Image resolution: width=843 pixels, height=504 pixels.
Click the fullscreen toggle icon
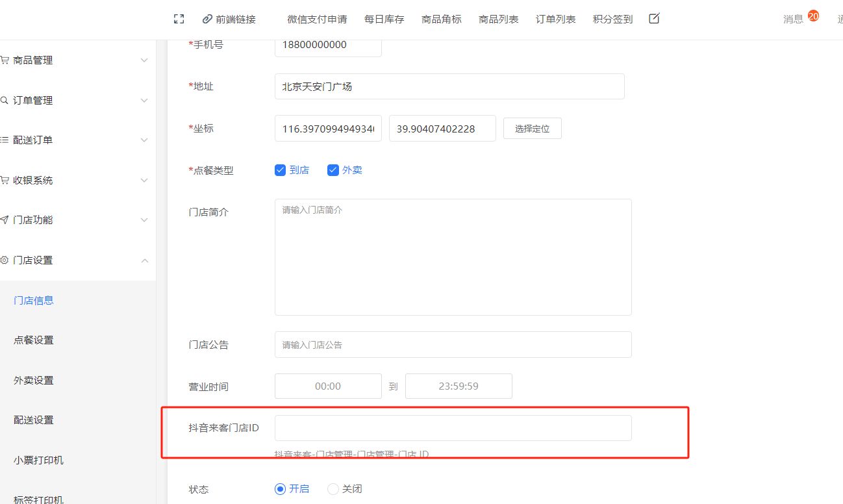pos(179,19)
